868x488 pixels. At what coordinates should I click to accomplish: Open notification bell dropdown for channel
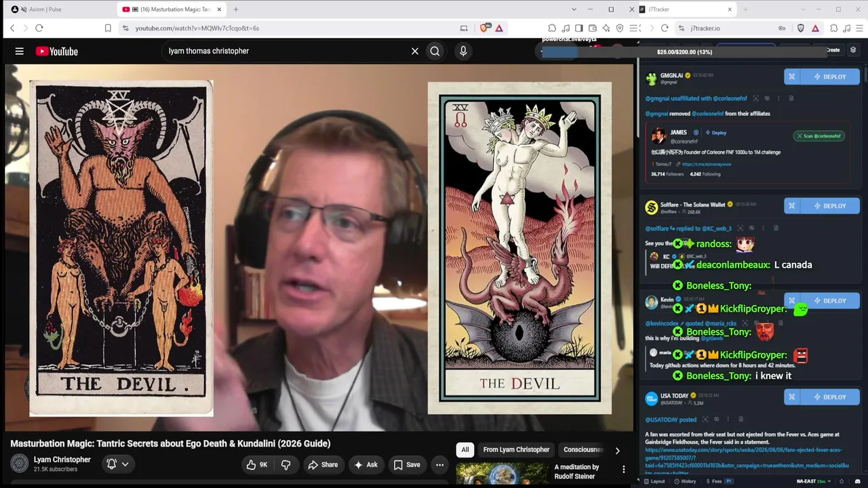pos(117,464)
